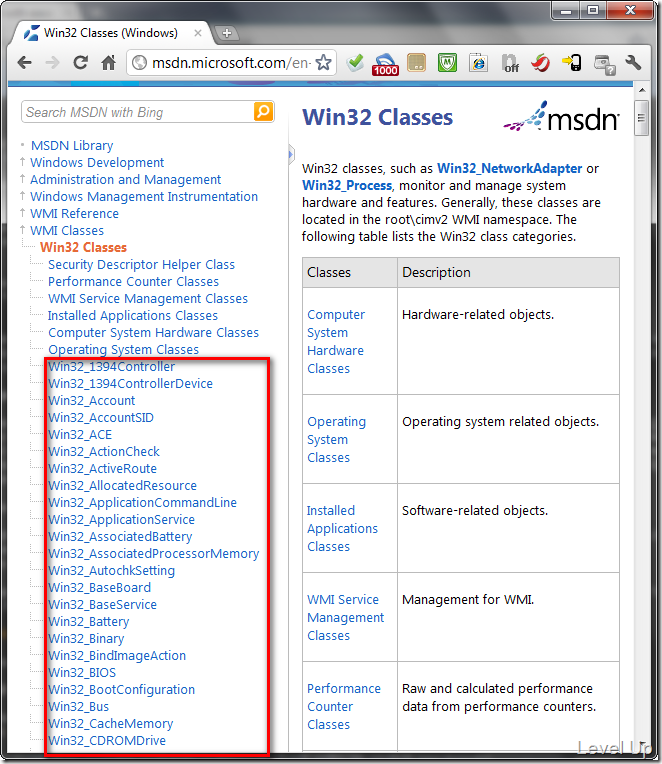Click the Search MSDN with Bing box

(138, 112)
